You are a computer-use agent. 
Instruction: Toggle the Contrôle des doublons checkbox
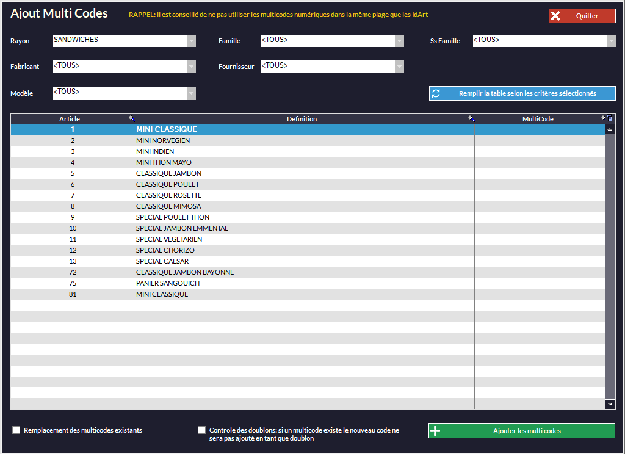202,430
